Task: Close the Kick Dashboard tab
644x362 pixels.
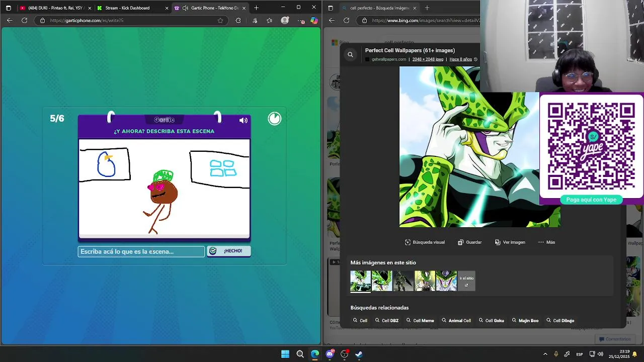Action: click(x=167, y=8)
